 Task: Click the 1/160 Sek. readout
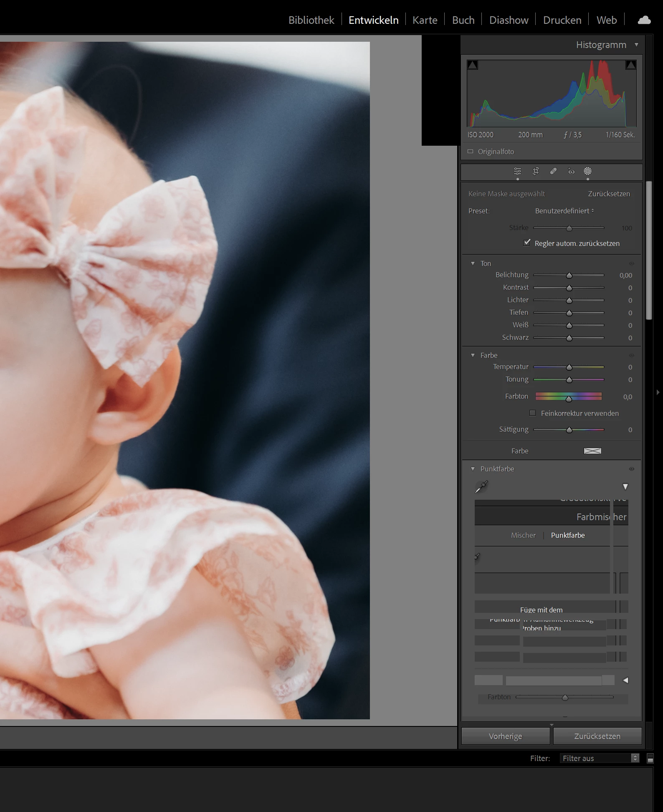point(620,135)
